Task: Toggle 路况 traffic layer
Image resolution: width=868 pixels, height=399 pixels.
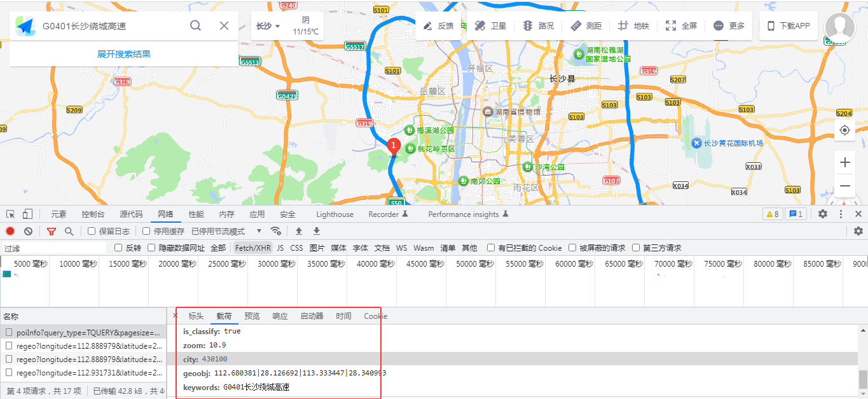Action: [x=538, y=26]
